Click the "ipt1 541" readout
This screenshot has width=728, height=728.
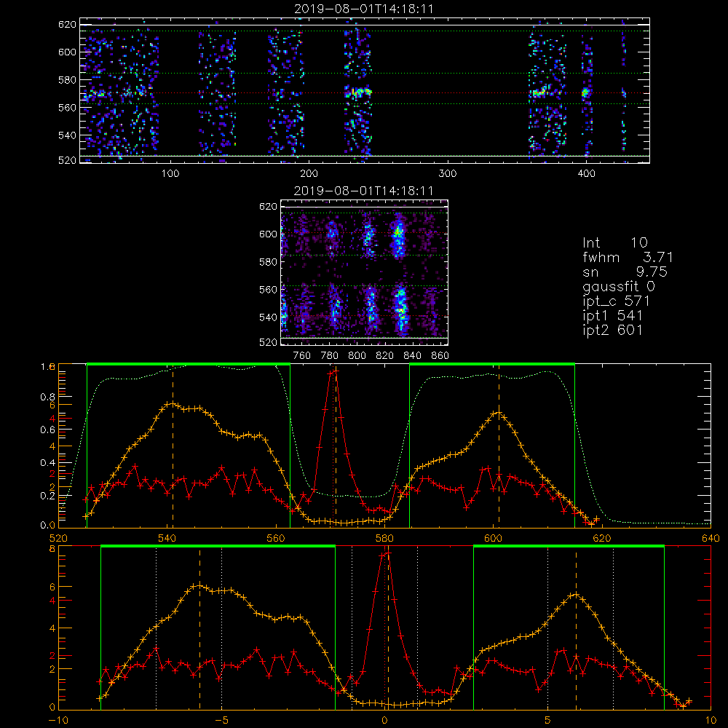(x=612, y=316)
